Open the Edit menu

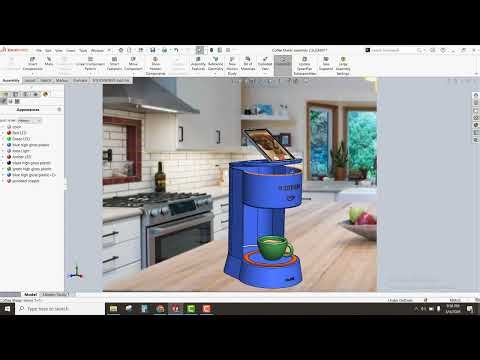48,50
